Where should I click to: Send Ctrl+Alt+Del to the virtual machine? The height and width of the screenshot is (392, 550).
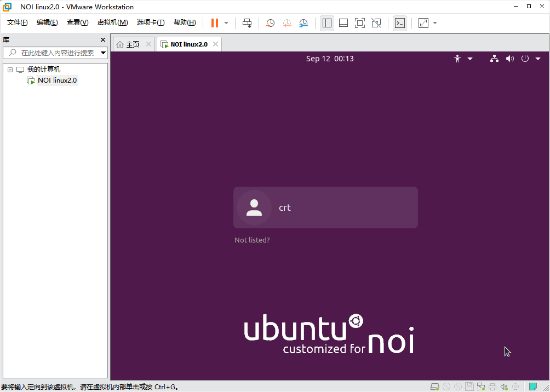tap(247, 23)
